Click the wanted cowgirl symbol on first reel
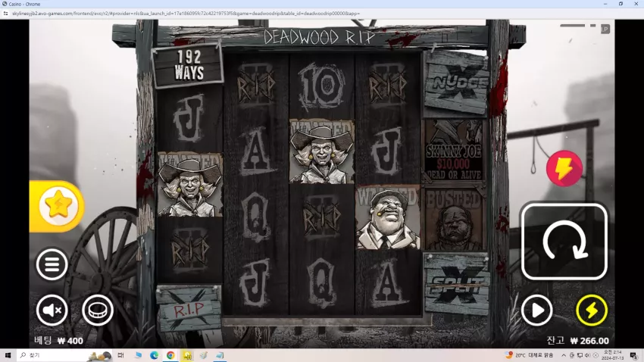The width and height of the screenshot is (644, 362). (x=189, y=185)
